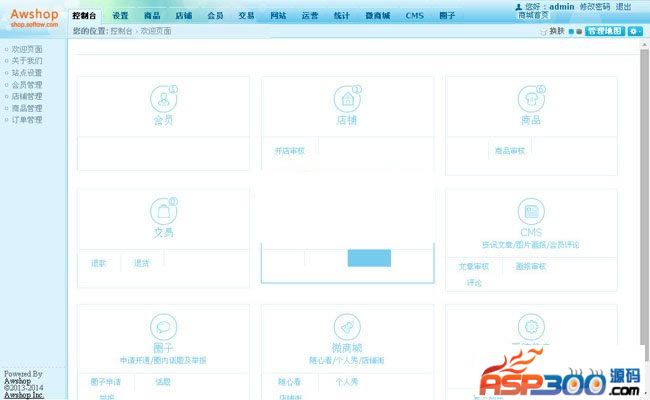Click 退货 in the trade card

(x=142, y=263)
